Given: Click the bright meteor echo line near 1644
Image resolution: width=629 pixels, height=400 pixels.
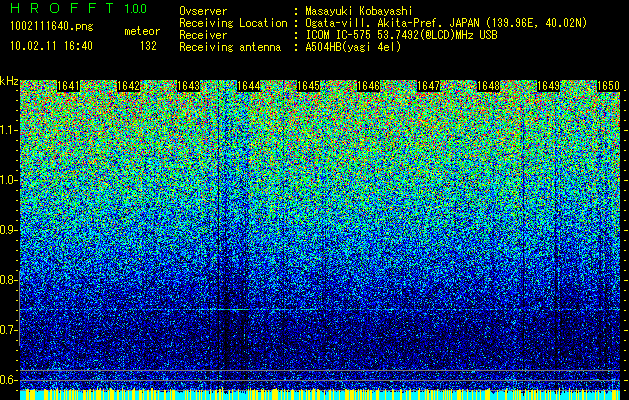Looking at the screenshot, I should pyautogui.click(x=233, y=309).
